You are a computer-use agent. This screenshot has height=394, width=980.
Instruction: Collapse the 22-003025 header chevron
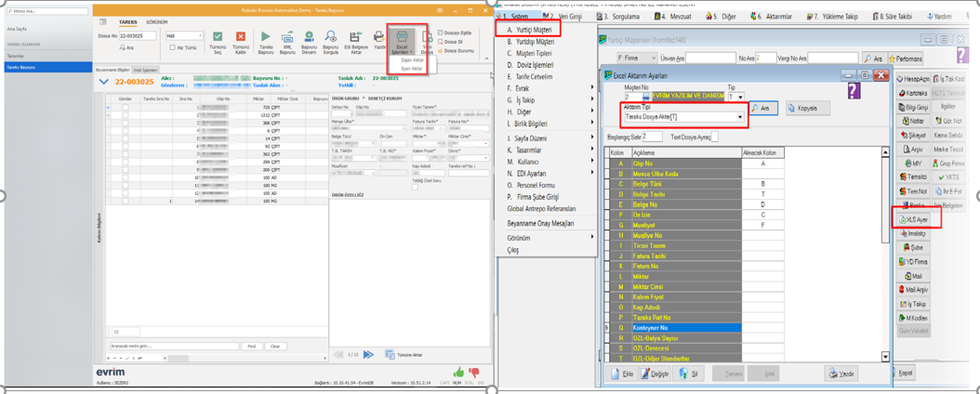click(104, 81)
